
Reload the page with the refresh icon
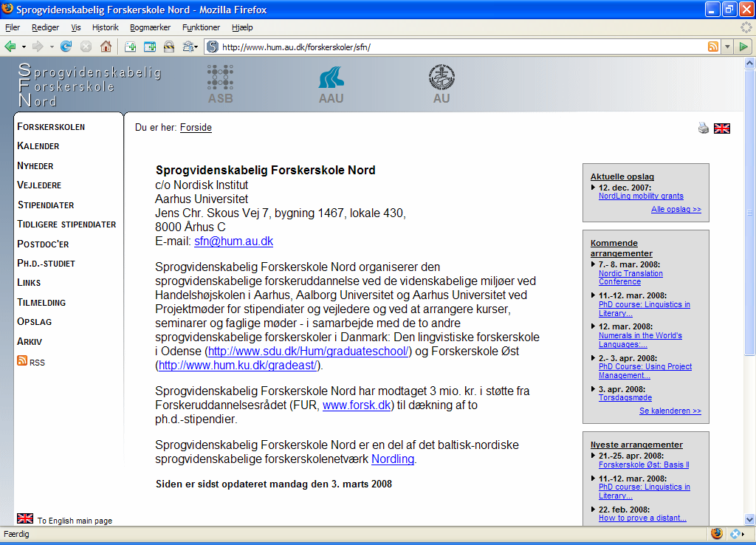pyautogui.click(x=66, y=47)
